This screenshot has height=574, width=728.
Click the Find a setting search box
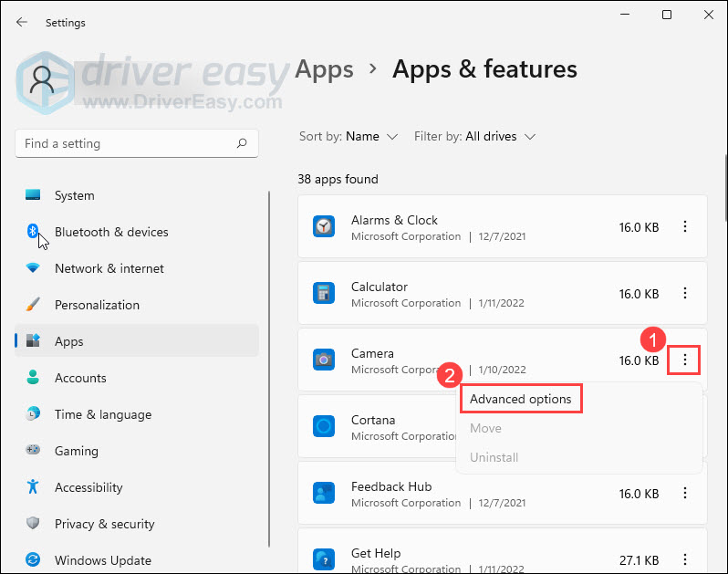coord(128,143)
